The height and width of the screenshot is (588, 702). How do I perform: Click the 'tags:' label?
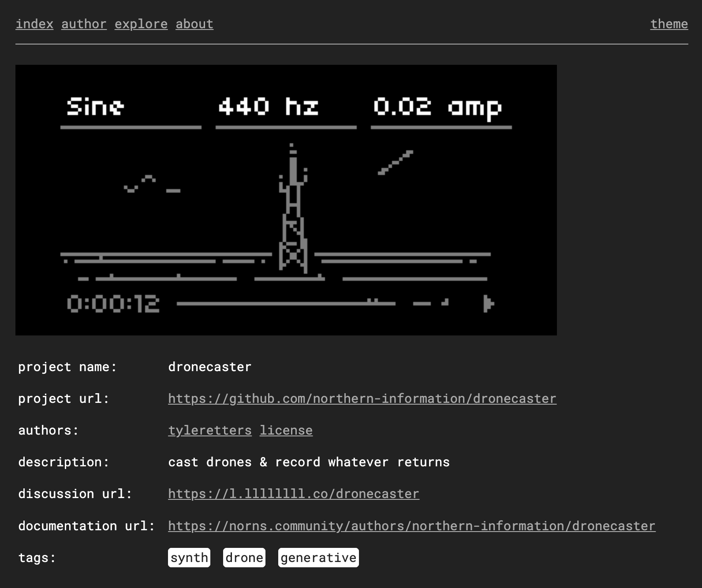point(37,558)
